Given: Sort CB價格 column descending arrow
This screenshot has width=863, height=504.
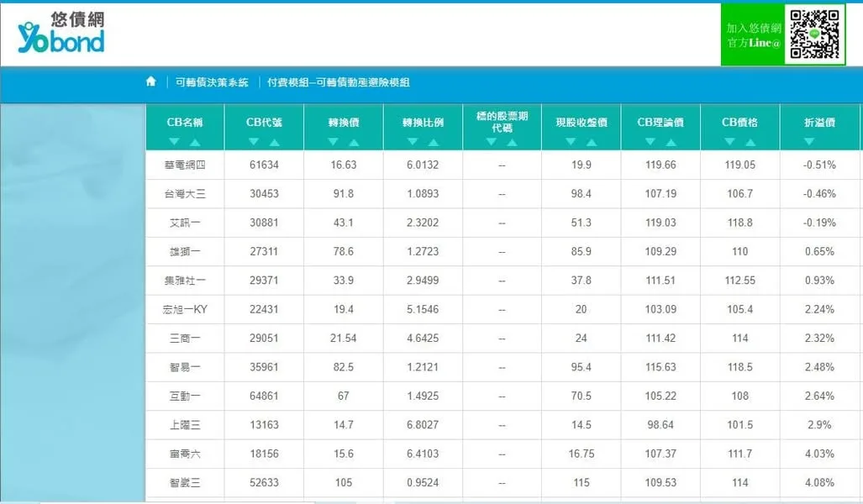Looking at the screenshot, I should pyautogui.click(x=729, y=142).
